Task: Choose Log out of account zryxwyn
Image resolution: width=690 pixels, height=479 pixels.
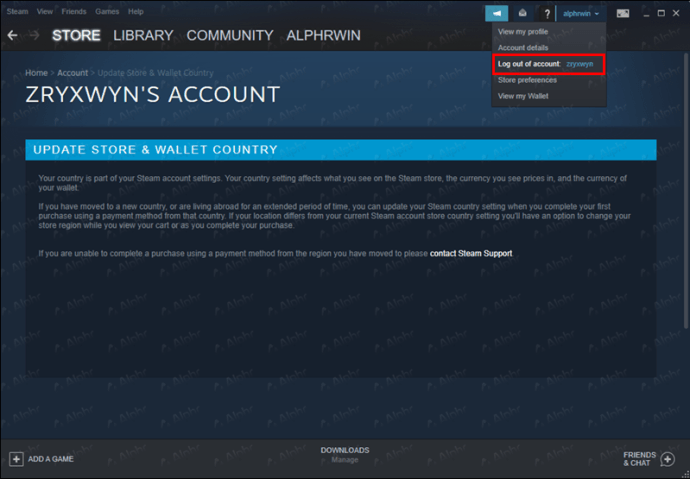Action: [549, 64]
